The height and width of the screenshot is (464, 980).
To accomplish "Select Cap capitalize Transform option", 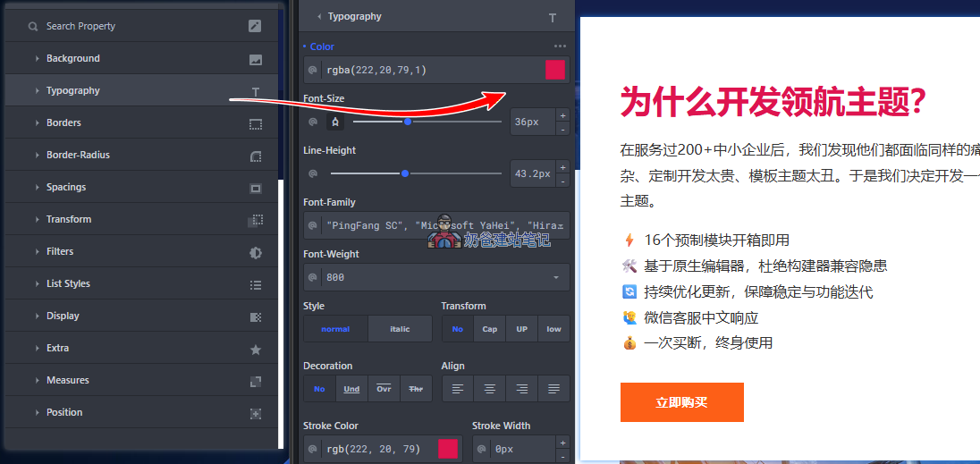I will 490,329.
